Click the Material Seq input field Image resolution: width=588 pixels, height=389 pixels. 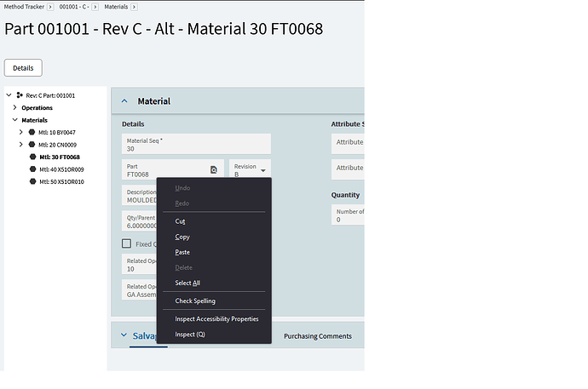(x=196, y=144)
